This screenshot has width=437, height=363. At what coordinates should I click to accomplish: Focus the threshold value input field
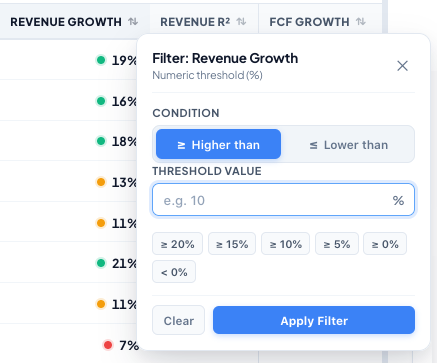(x=283, y=200)
